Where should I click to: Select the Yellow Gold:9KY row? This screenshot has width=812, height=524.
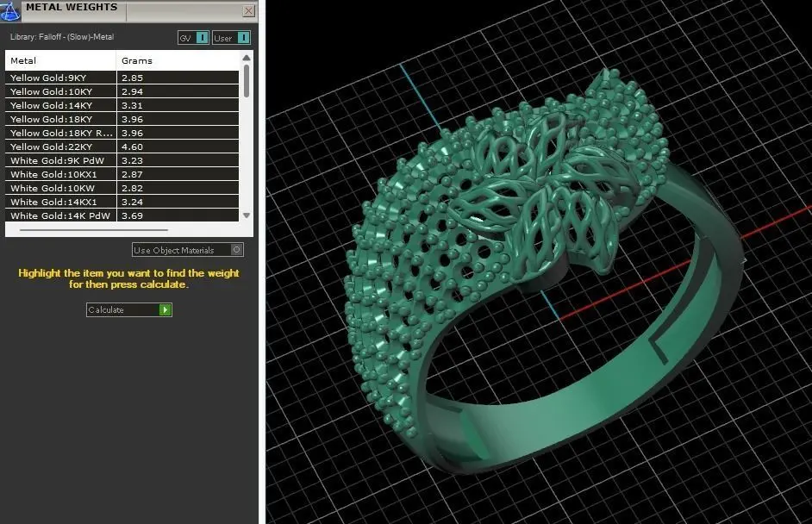tap(122, 78)
